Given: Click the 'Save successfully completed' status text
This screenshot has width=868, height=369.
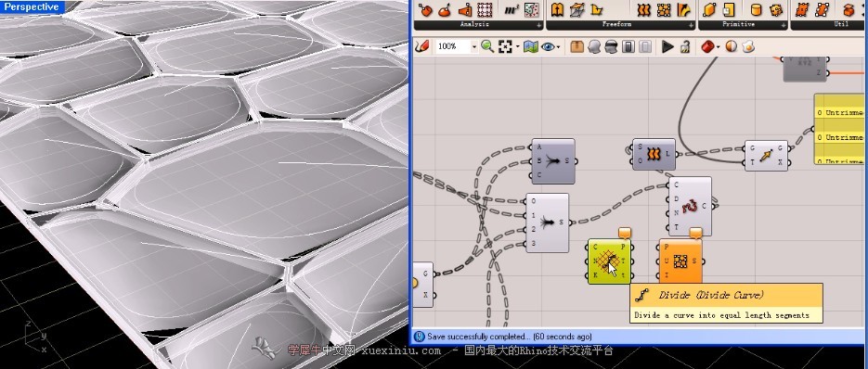Looking at the screenshot, I should click(510, 337).
